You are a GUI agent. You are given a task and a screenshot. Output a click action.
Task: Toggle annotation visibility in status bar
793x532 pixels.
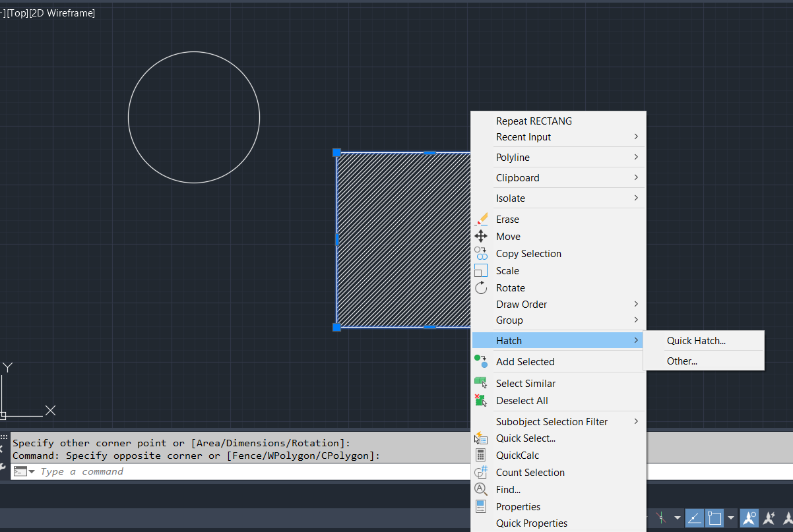point(749,518)
